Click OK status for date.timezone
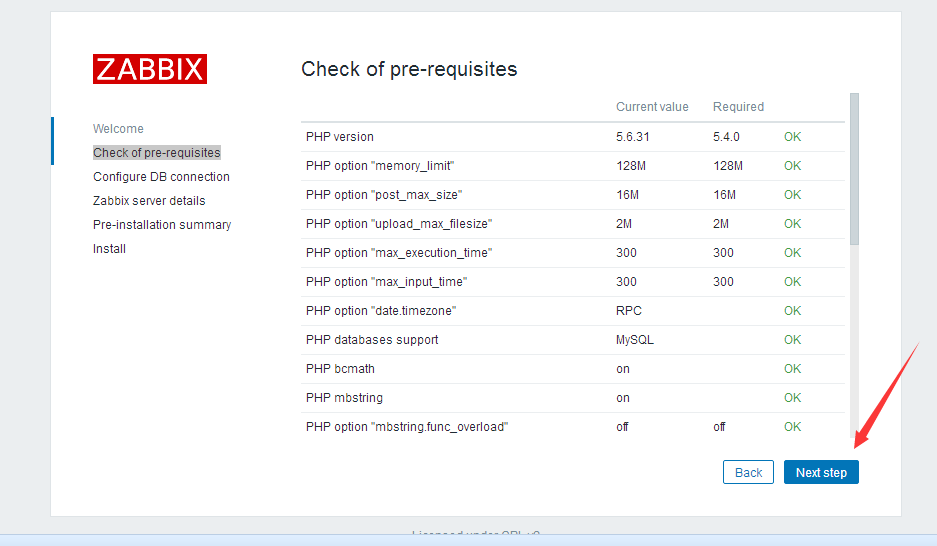This screenshot has height=546, width=937. pos(792,311)
